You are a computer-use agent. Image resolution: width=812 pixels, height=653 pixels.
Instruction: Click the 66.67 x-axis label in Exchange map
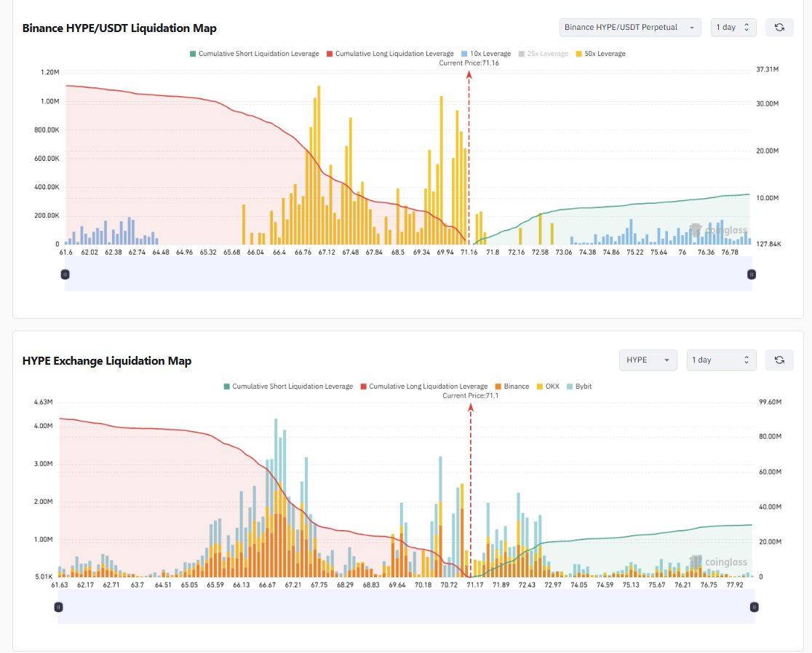[x=267, y=585]
